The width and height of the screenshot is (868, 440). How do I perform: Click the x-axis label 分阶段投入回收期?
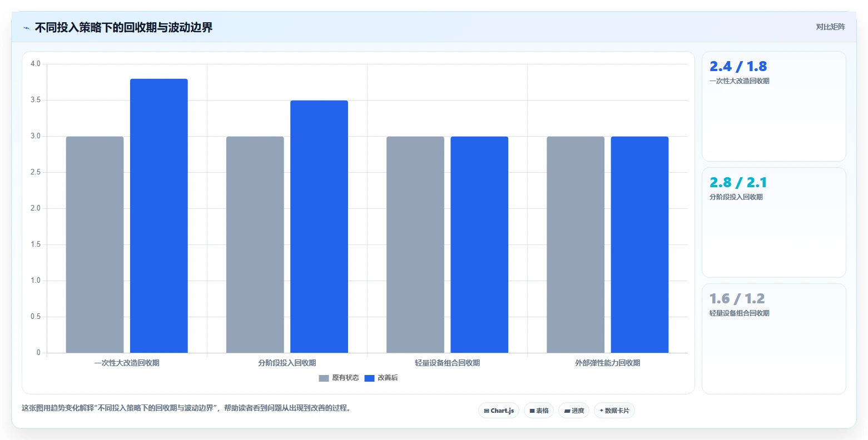pyautogui.click(x=287, y=363)
